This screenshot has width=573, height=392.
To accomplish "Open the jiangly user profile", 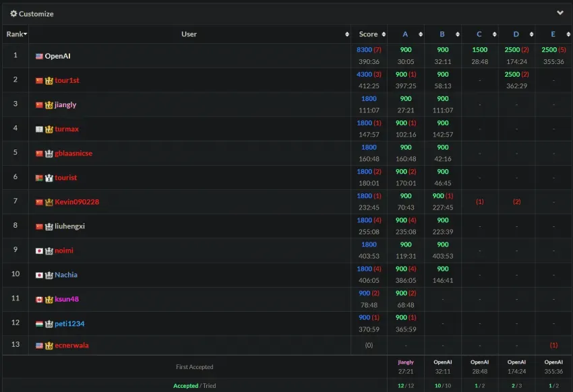I will tap(65, 105).
